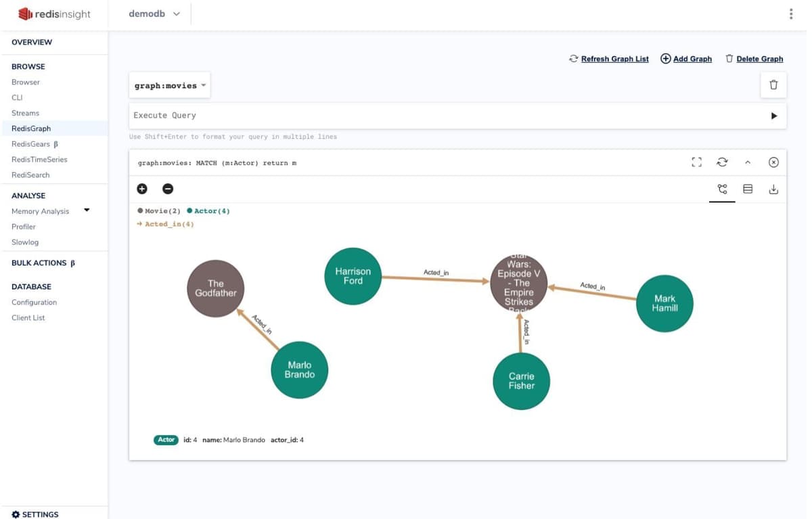Toggle the Movie(2) label filter
This screenshot has width=812, height=519.
coord(159,211)
